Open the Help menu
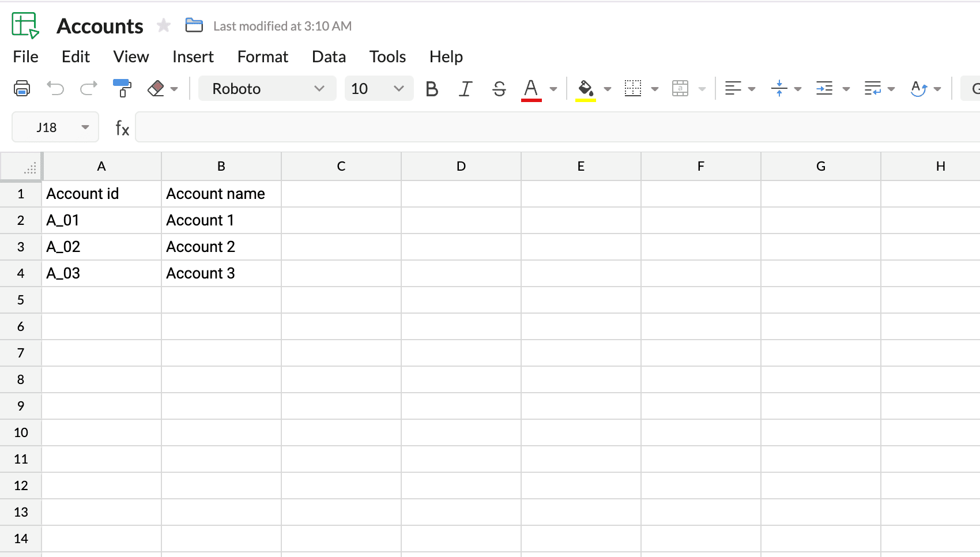The width and height of the screenshot is (980, 557). (x=446, y=57)
